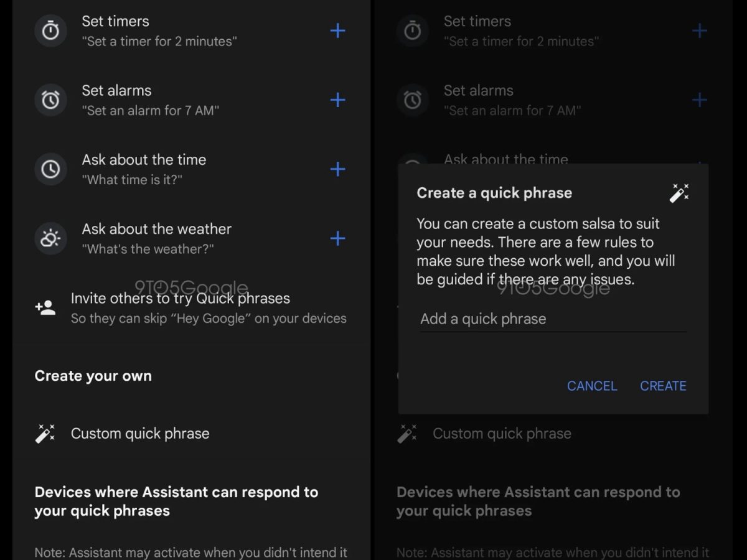Image resolution: width=747 pixels, height=560 pixels.
Task: Tap the undimmed Set timers label
Action: 116,21
